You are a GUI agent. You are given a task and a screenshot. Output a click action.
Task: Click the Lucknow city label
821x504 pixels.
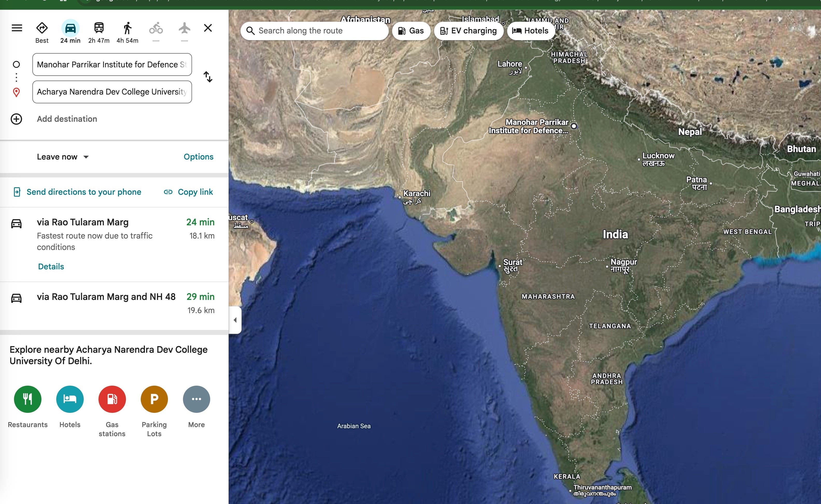(658, 159)
